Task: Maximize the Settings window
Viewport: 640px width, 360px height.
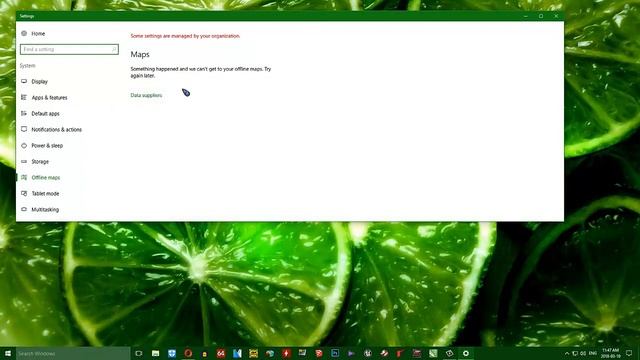Action: (x=541, y=16)
